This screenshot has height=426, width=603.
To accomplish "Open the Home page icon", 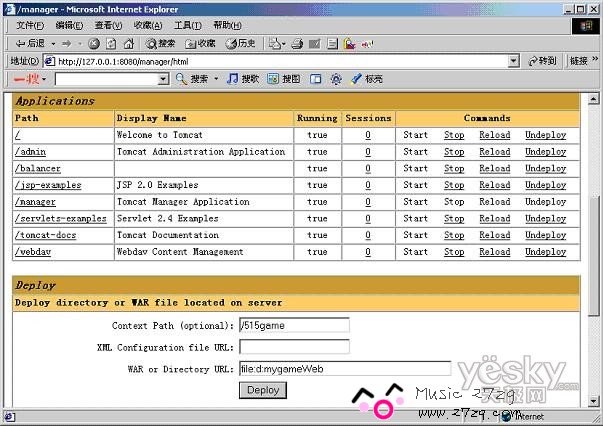I will tap(129, 44).
